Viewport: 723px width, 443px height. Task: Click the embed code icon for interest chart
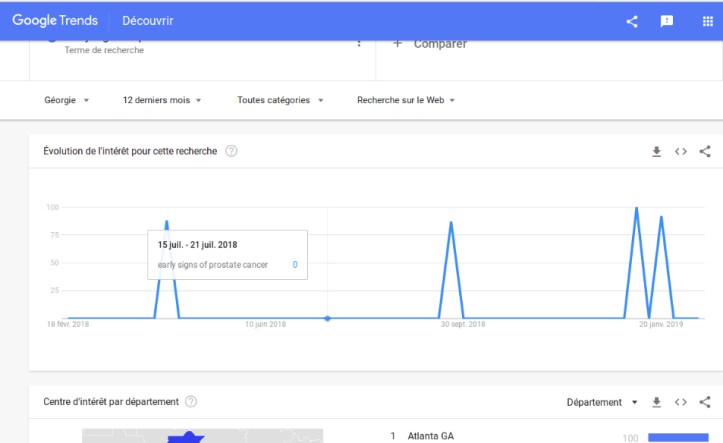[681, 152]
